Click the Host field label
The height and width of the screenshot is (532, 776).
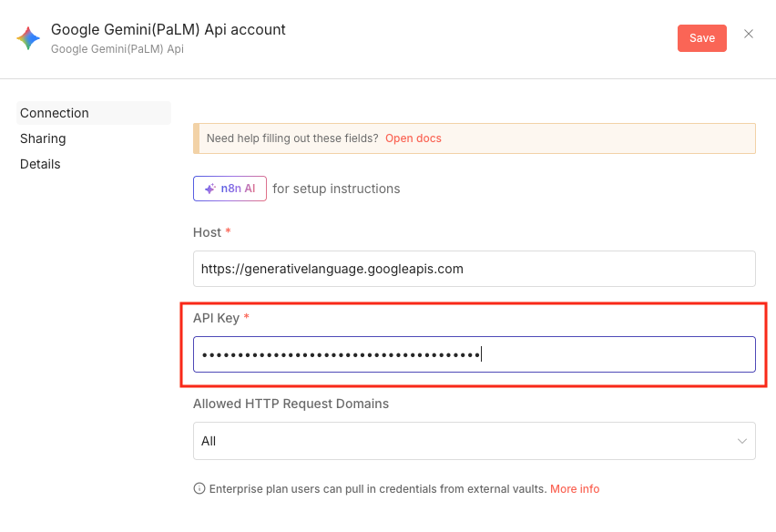207,232
